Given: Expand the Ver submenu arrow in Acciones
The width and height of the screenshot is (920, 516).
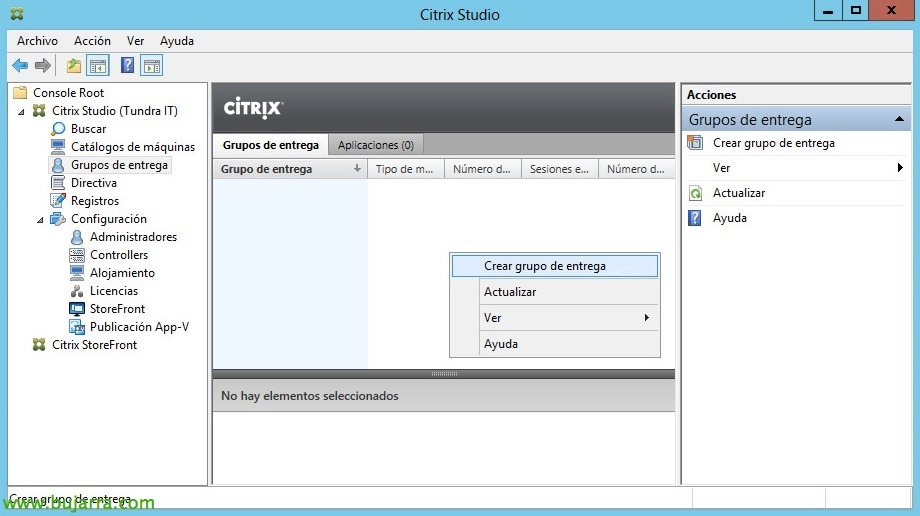Looking at the screenshot, I should tap(900, 168).
